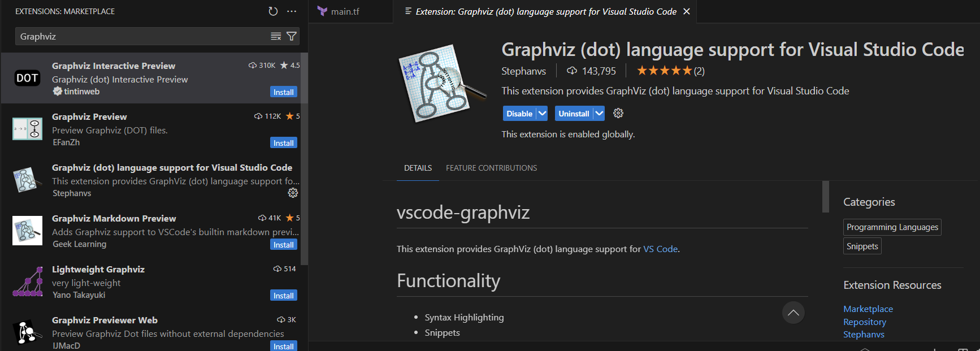
Task: Install Graphviz Preview by EFanZh
Action: [x=284, y=143]
